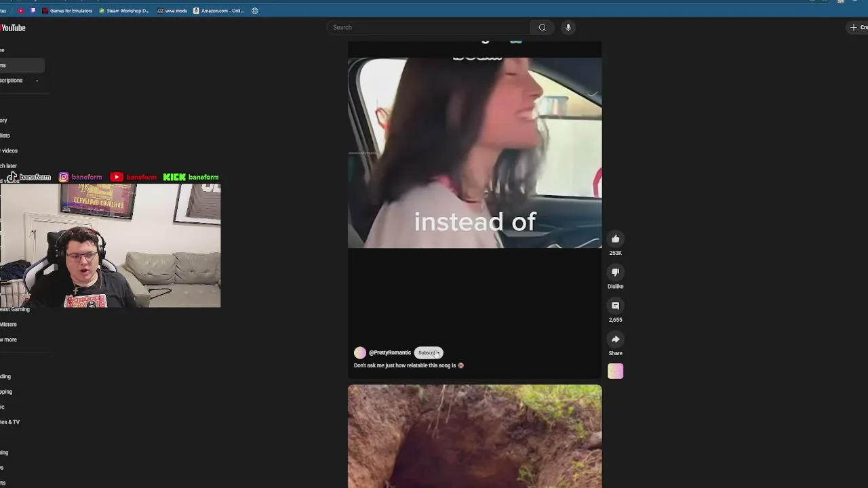Select the highlighted Shorts sidebar item
The image size is (868, 488).
(x=22, y=65)
